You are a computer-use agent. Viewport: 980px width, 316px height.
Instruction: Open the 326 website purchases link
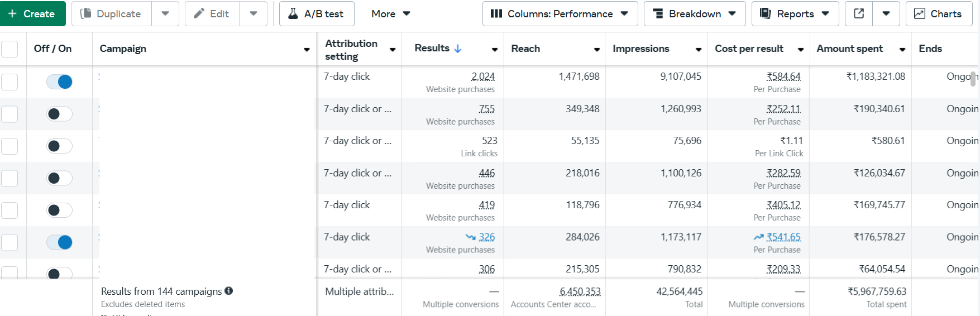[486, 237]
